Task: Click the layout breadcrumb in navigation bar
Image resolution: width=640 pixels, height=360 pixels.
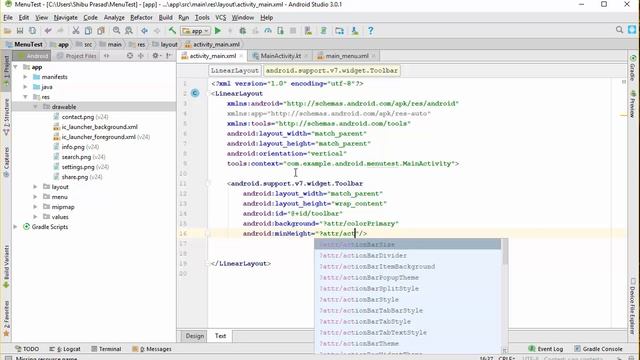Action: point(165,44)
